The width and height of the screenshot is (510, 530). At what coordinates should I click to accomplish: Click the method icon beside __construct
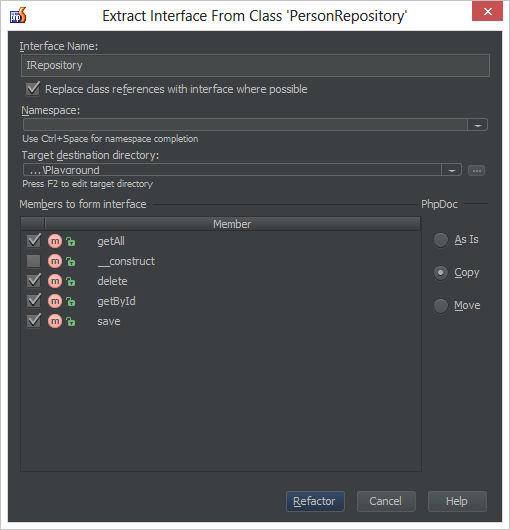coord(55,261)
